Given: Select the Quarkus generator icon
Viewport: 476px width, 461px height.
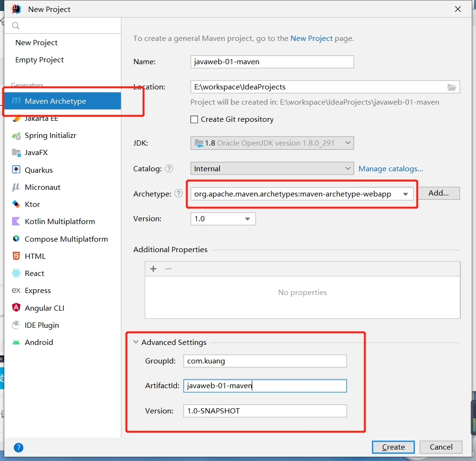Looking at the screenshot, I should click(16, 170).
